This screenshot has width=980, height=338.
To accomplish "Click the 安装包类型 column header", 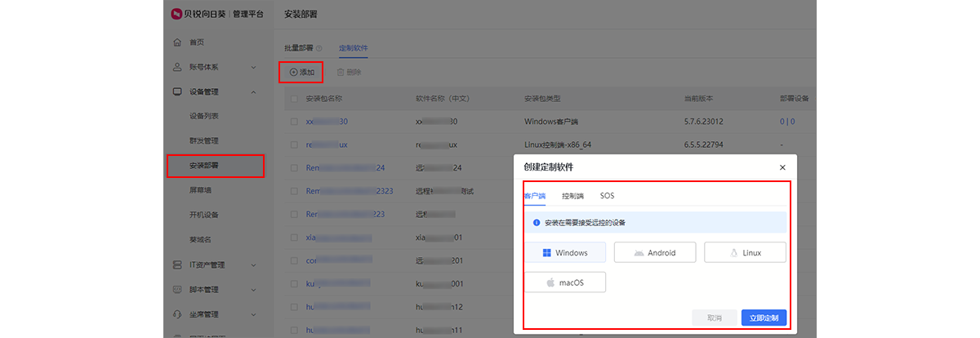I will pos(542,98).
